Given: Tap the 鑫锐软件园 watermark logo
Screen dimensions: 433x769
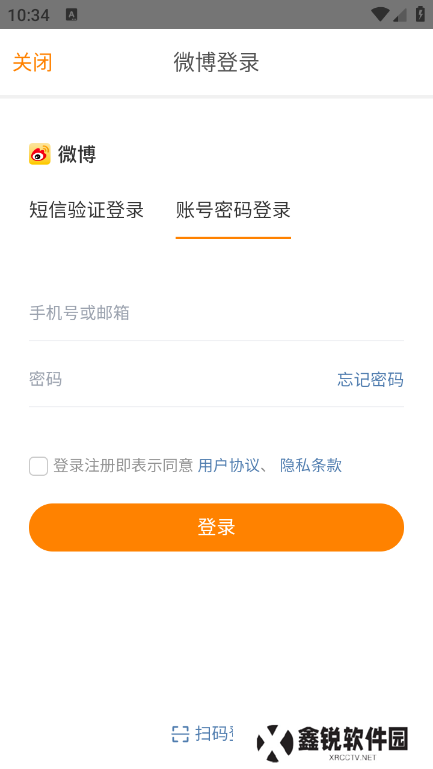Looking at the screenshot, I should point(333,742).
